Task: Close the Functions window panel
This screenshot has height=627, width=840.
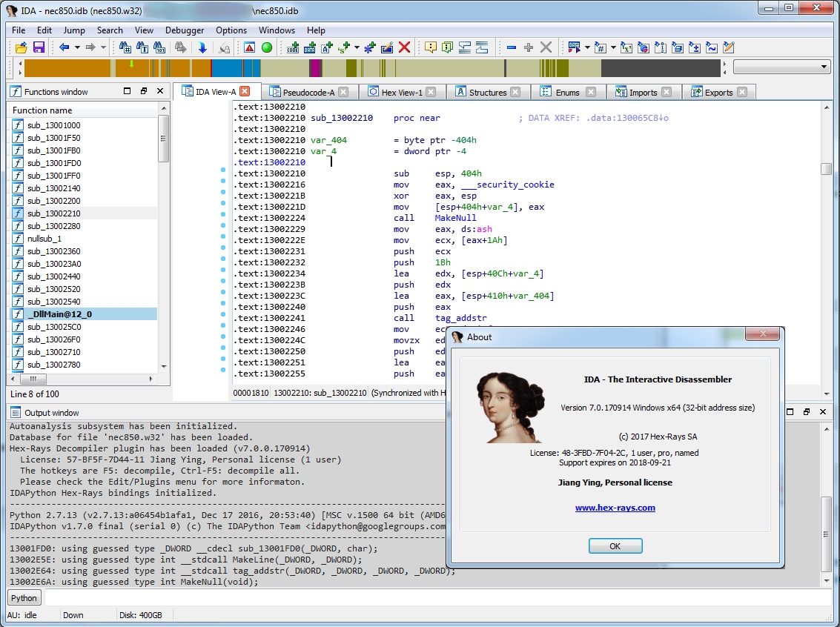Action: (x=159, y=91)
